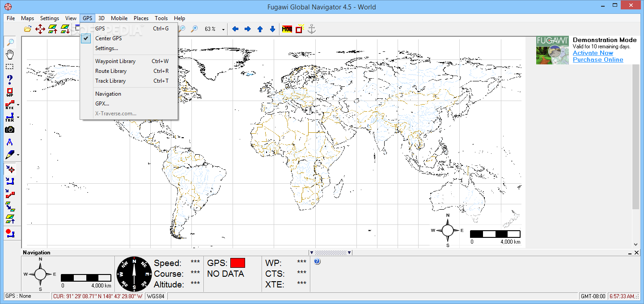Screen dimensions: 644x304
Task: Click the GMT-08:00 timezone status field
Action: click(x=593, y=296)
